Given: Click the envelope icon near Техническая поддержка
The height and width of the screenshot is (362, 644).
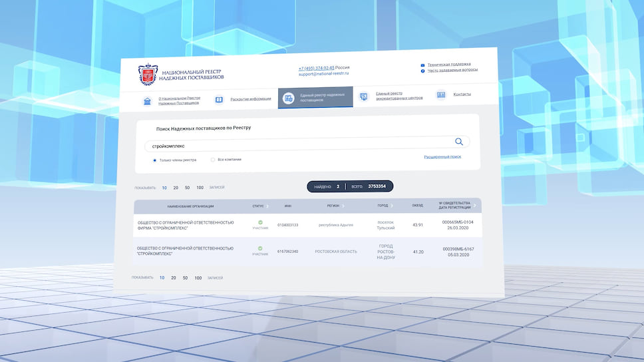Looking at the screenshot, I should pos(422,65).
